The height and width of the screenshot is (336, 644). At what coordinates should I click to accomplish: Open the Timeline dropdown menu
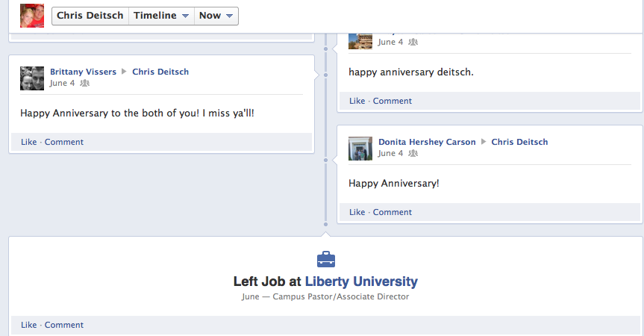point(161,16)
